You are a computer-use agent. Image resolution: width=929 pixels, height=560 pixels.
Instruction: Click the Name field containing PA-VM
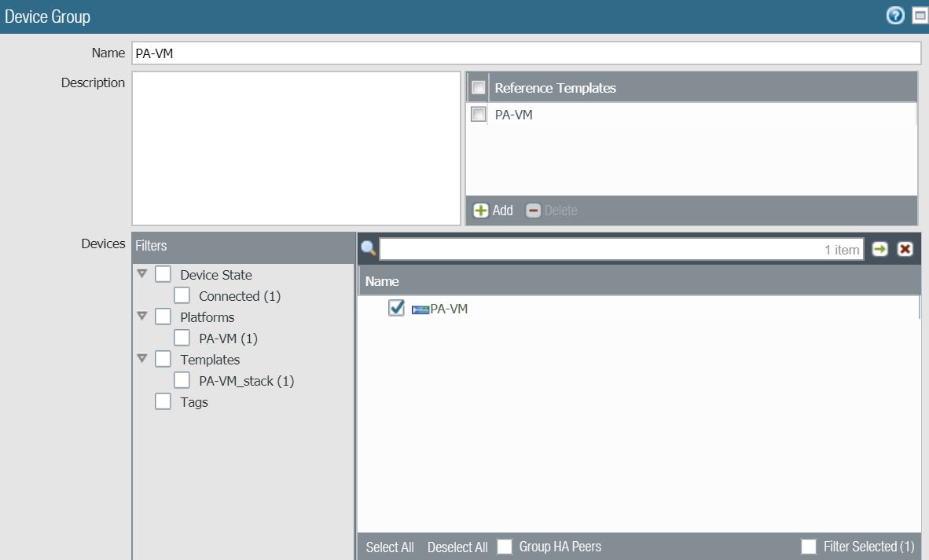(526, 53)
